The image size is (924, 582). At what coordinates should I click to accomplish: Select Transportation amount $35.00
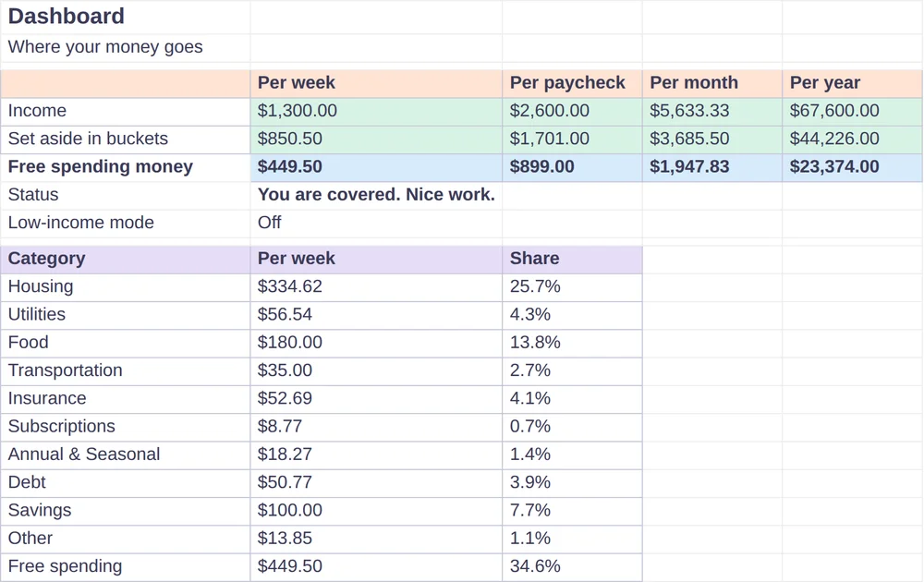pyautogui.click(x=376, y=371)
